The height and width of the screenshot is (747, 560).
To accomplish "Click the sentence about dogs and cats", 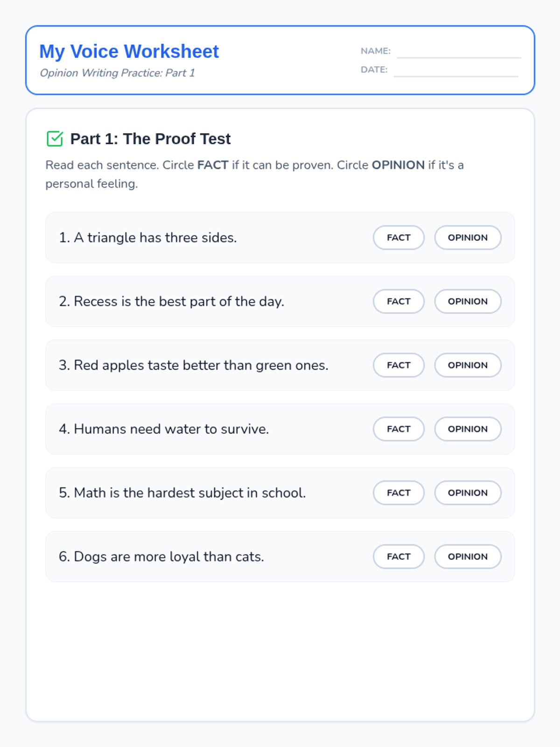I will (x=161, y=557).
